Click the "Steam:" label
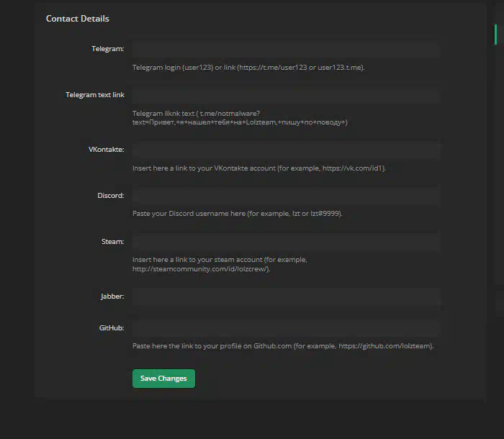The width and height of the screenshot is (504, 439). pyautogui.click(x=112, y=242)
